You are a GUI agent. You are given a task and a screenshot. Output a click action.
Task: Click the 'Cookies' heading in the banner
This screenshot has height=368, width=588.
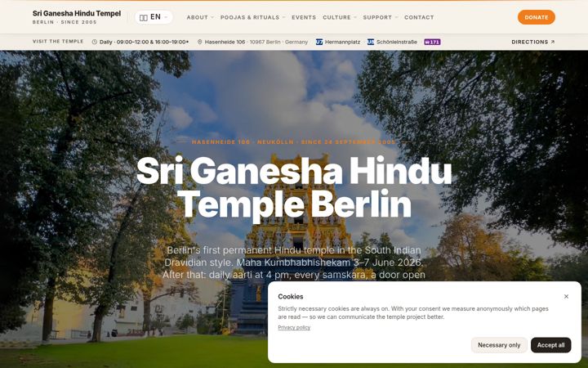pyautogui.click(x=291, y=296)
